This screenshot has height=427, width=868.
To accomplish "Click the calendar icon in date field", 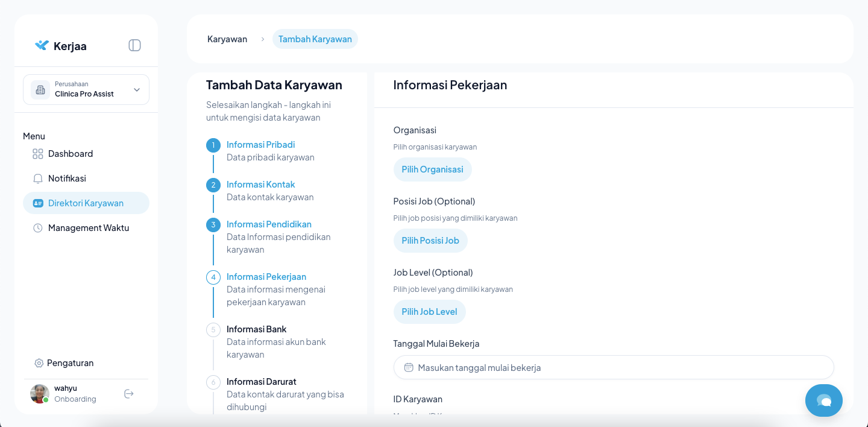I will click(x=409, y=367).
